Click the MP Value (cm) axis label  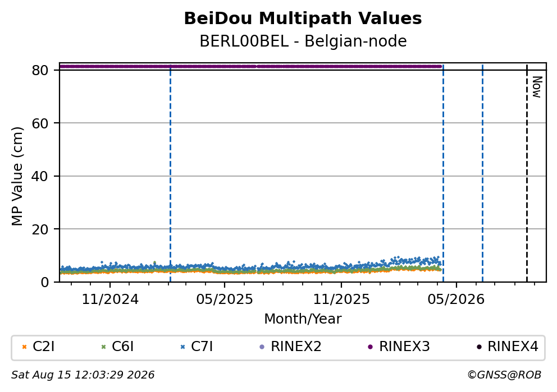click(x=17, y=176)
